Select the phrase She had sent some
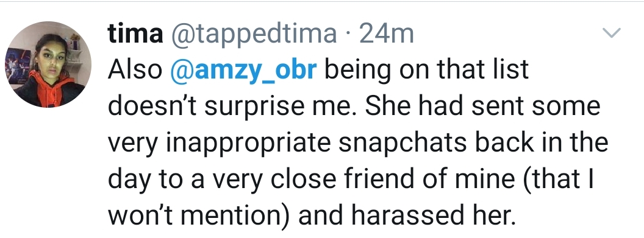Screen dimensions: 644x238 click(x=482, y=106)
